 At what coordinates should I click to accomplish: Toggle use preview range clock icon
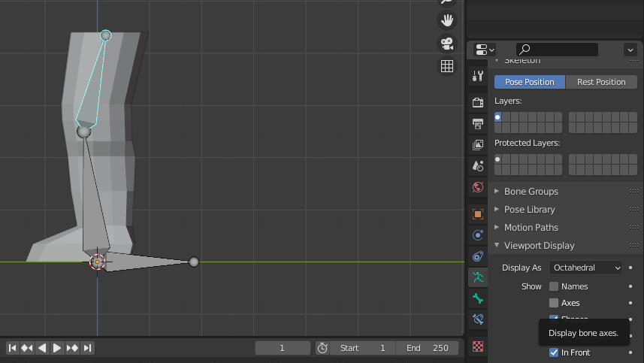coord(322,348)
